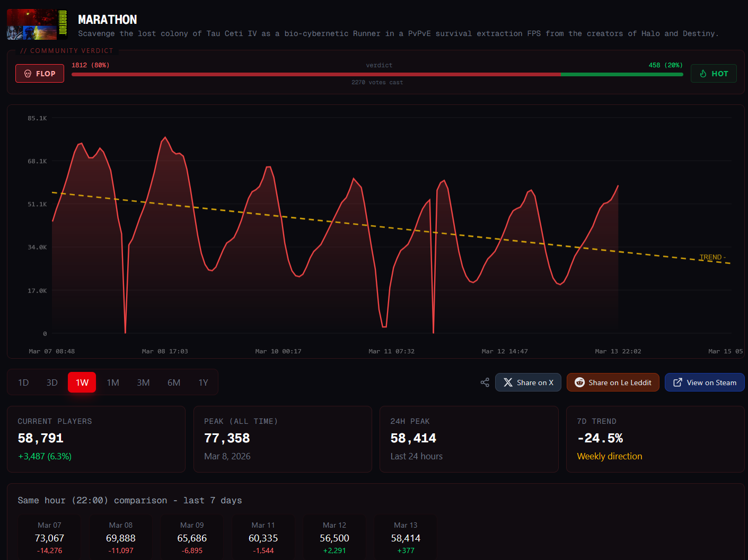Open View on Steam link
748x560 pixels.
coord(705,383)
